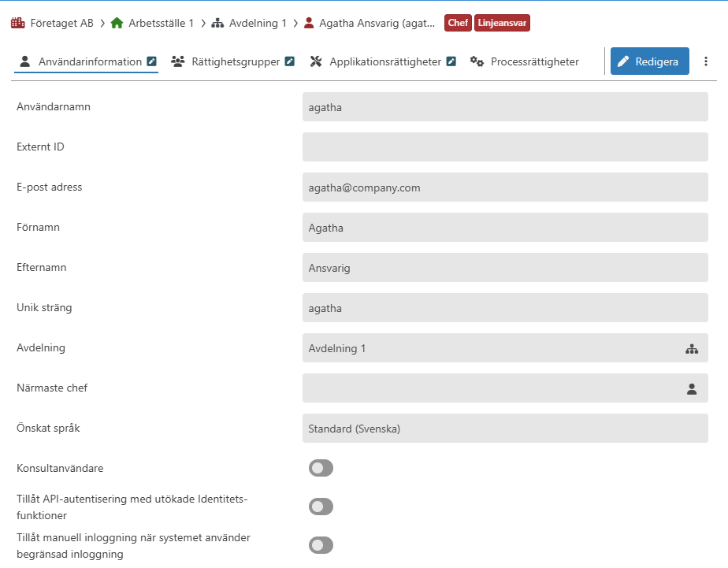Click the Förnamn field with Agatha
The image size is (728, 568).
(505, 228)
